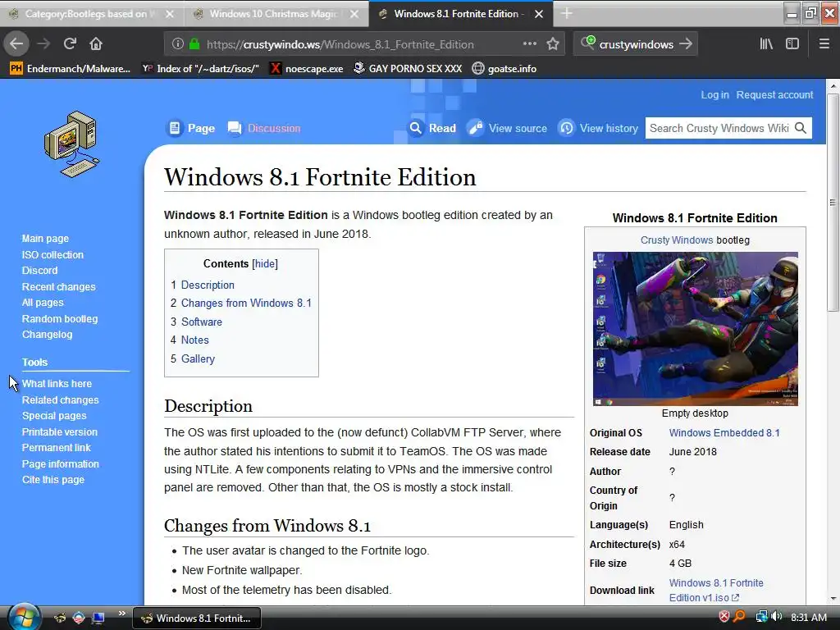The height and width of the screenshot is (630, 840).
Task: Click into the Search Crusty Windows Wiki field
Action: coord(719,128)
